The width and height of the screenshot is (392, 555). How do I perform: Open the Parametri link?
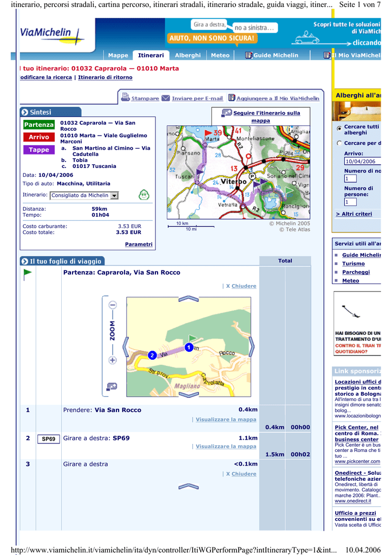point(139,244)
